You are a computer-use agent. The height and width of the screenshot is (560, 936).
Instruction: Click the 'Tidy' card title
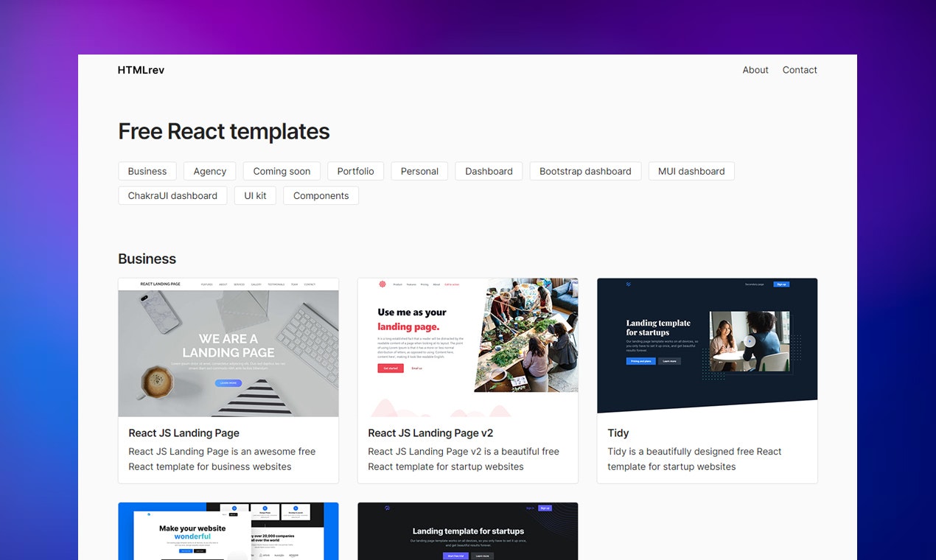coord(618,433)
